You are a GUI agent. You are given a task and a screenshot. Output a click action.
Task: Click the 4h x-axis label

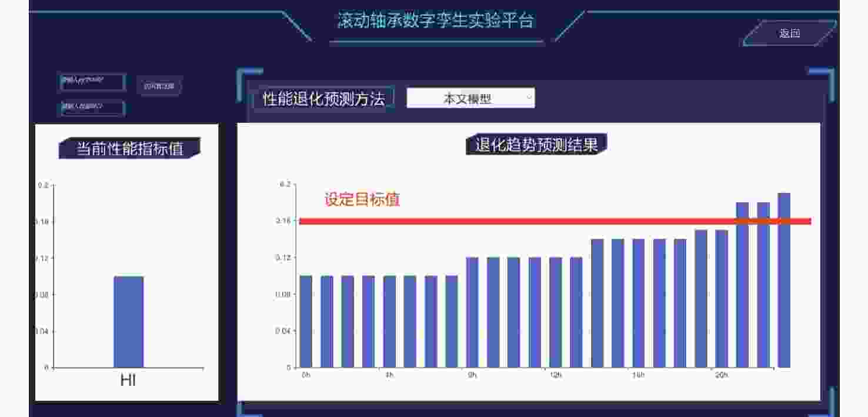[389, 375]
